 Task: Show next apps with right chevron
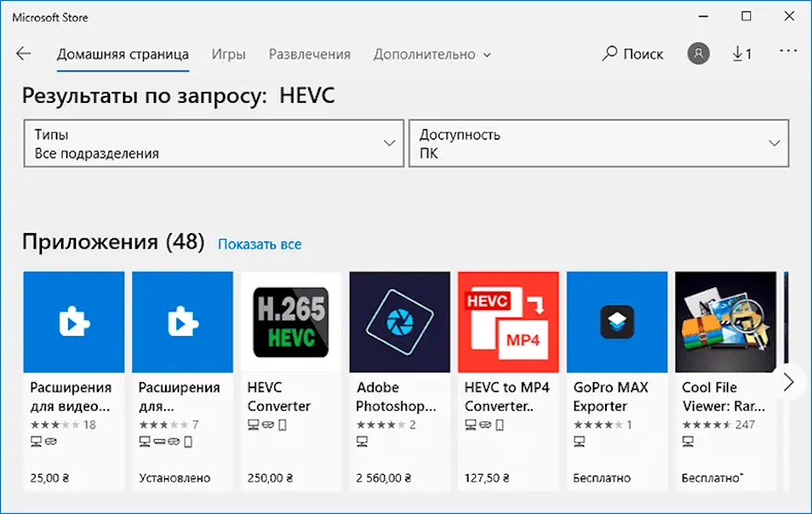(788, 382)
